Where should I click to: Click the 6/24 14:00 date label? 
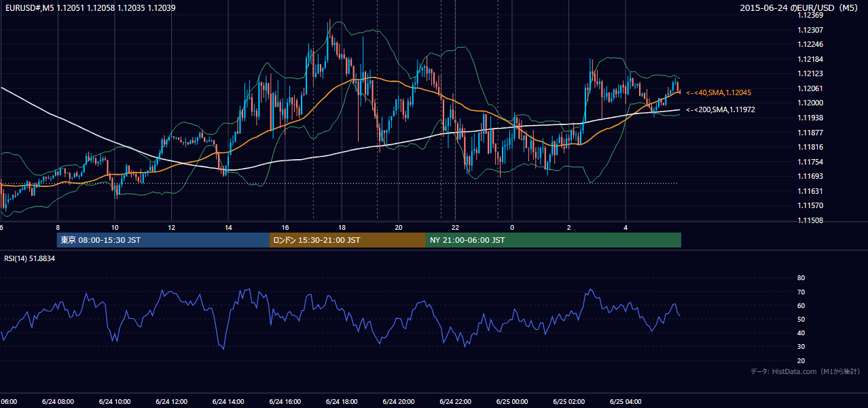[228, 401]
